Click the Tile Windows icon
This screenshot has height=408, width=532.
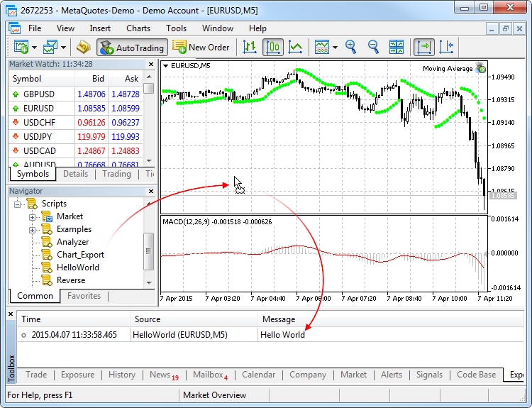pos(397,47)
